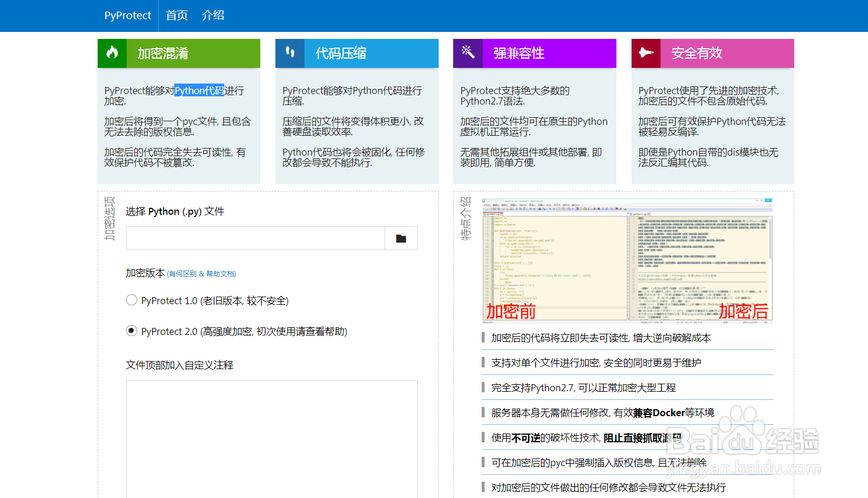868x498 pixels.
Task: Click feature line mentioning 兼容Docker等环境
Action: tap(602, 413)
